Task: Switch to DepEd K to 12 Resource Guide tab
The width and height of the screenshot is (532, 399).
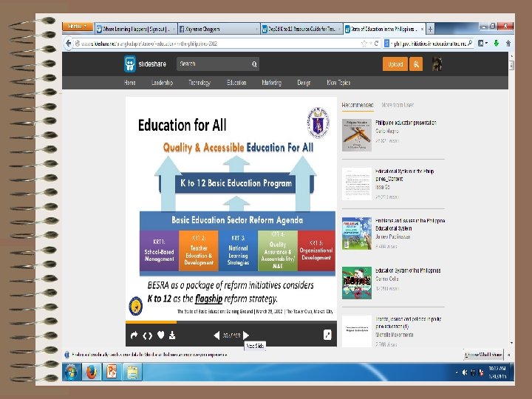Action: 301,29
